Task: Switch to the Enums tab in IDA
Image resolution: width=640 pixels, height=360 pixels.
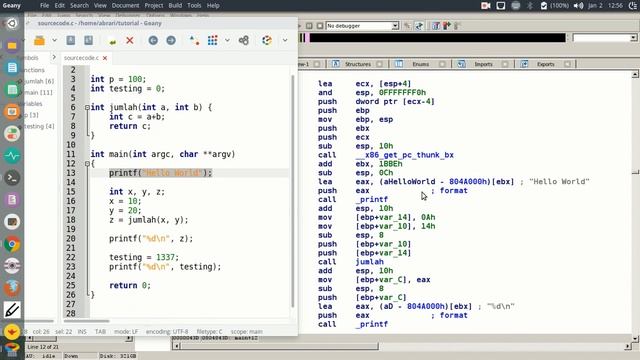Action: [x=420, y=64]
